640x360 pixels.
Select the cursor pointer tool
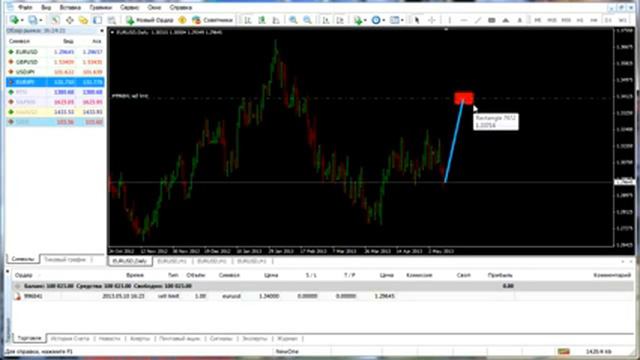click(417, 20)
